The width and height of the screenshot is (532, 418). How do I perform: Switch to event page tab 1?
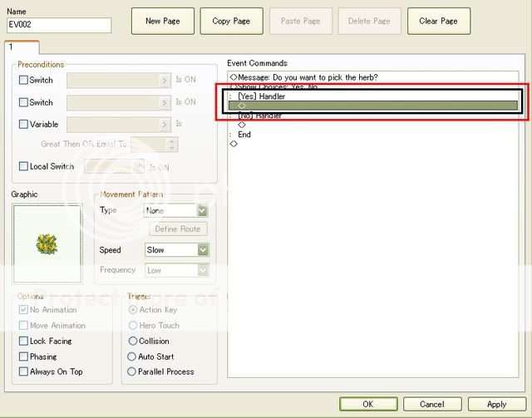click(x=12, y=47)
